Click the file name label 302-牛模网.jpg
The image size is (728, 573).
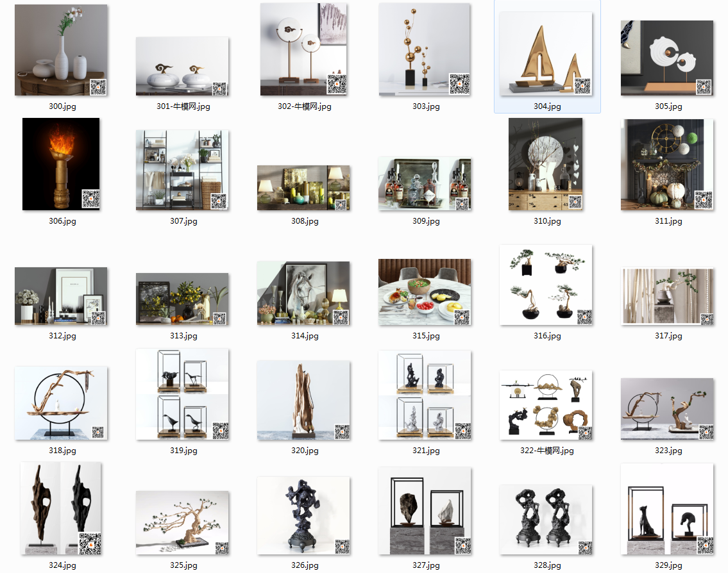coord(304,106)
